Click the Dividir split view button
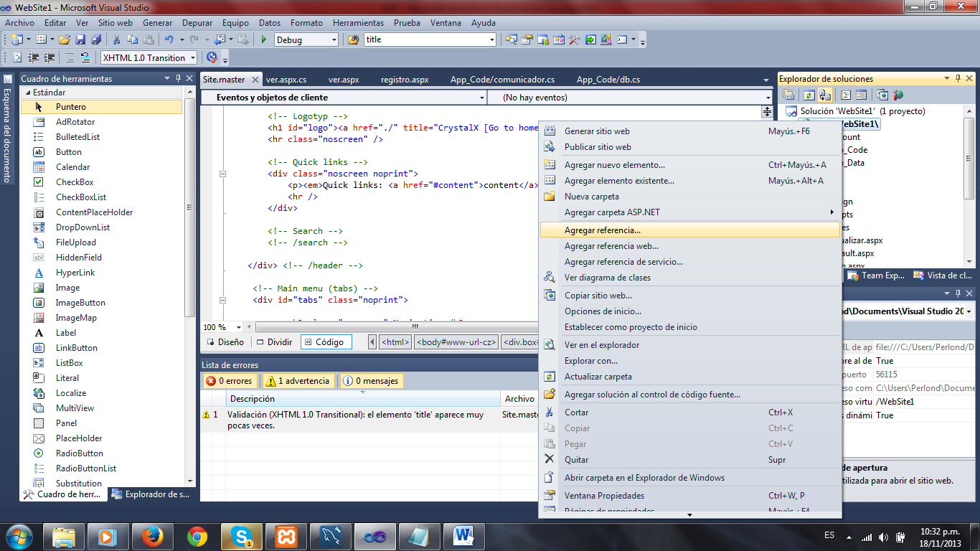Viewport: 980px width, 551px height. [274, 342]
